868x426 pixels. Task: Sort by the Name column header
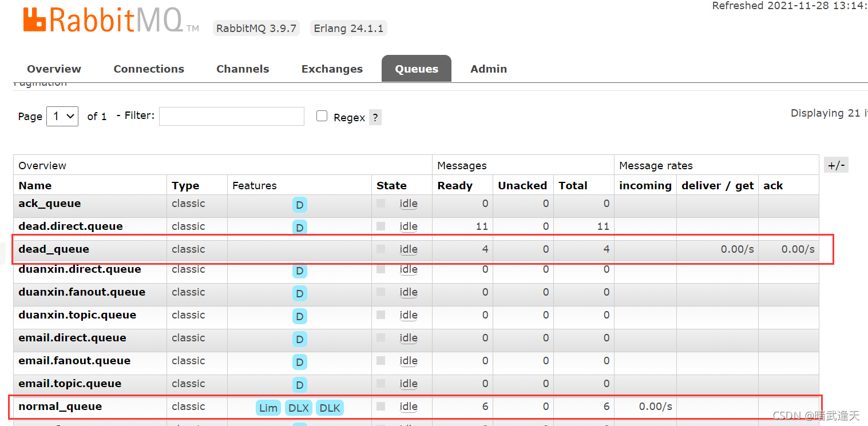click(35, 186)
